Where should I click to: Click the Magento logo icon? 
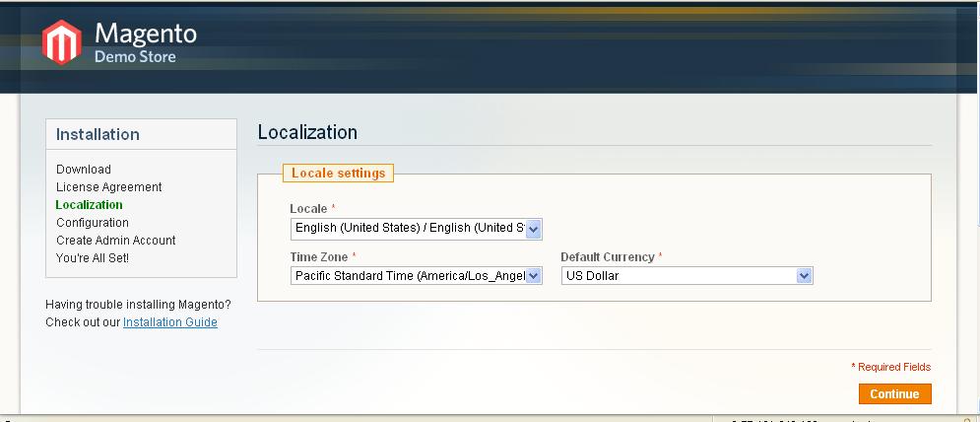[61, 42]
